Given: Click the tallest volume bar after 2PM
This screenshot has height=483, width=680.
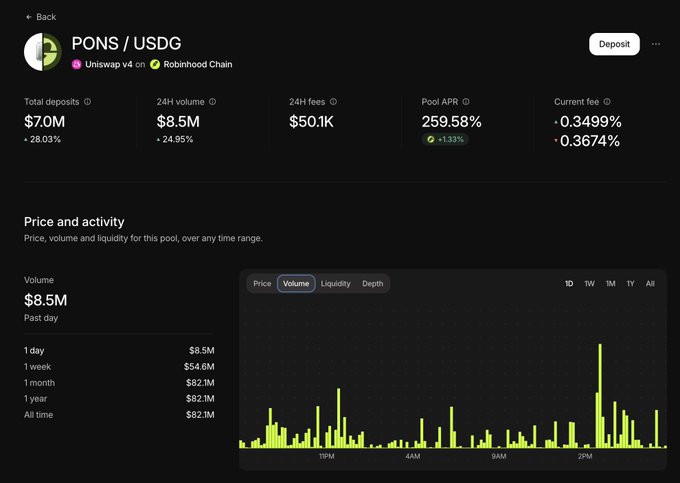Looking at the screenshot, I should click(600, 395).
